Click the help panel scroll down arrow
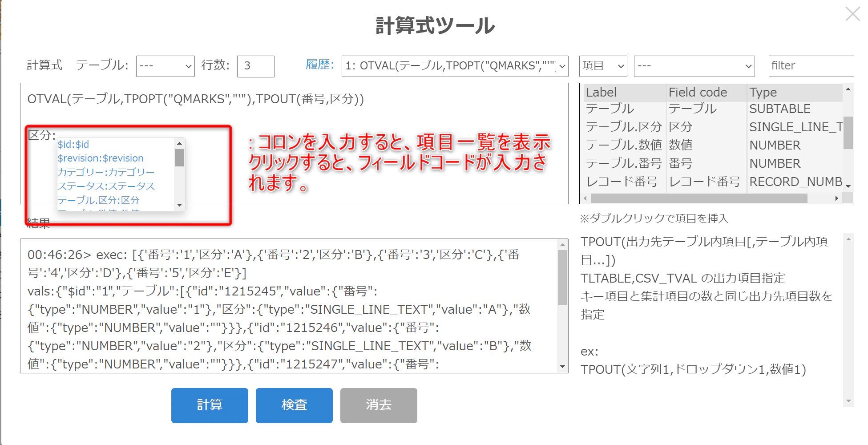The height and width of the screenshot is (445, 868). click(x=848, y=401)
